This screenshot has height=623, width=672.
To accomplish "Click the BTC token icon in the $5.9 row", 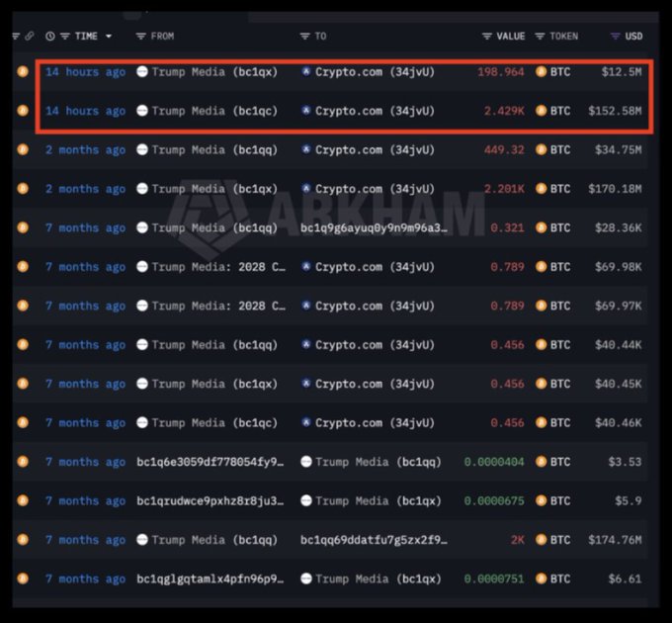I will 541,500.
